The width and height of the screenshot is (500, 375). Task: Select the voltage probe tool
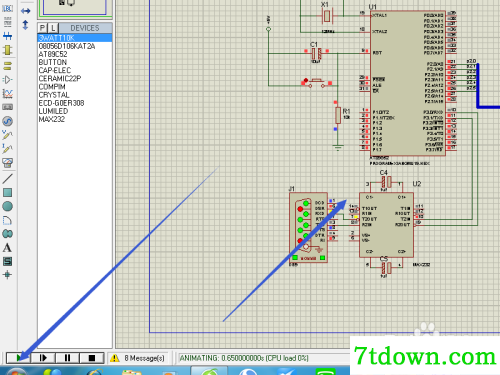tap(7, 135)
